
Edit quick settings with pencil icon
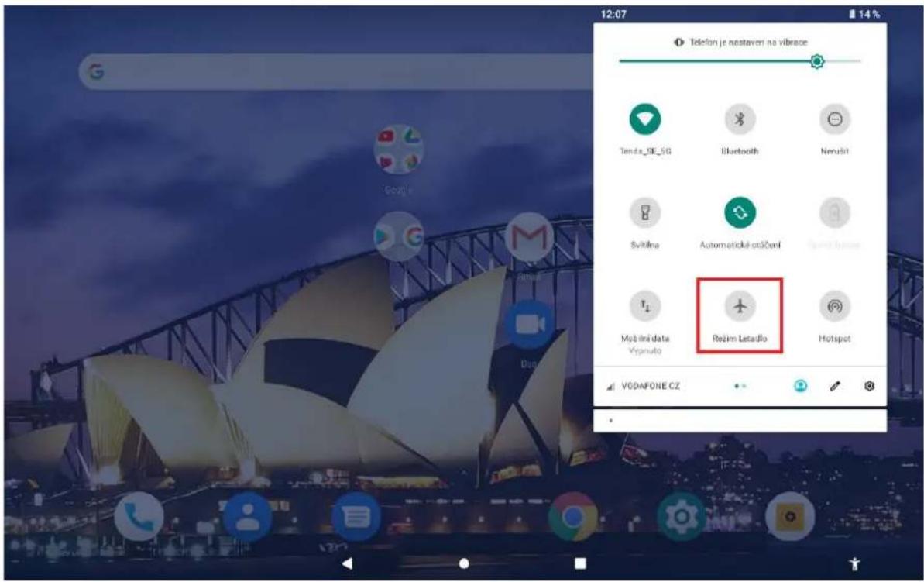(x=835, y=386)
